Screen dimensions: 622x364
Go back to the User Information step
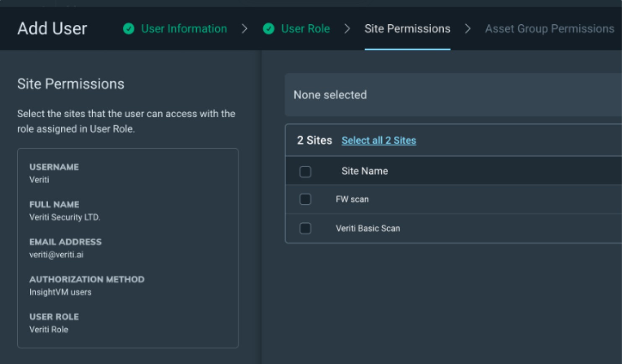coord(184,29)
